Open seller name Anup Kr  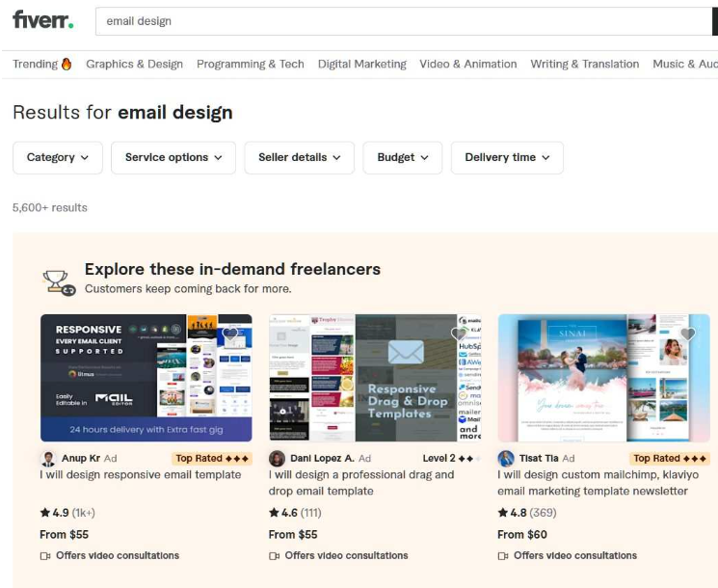point(81,459)
